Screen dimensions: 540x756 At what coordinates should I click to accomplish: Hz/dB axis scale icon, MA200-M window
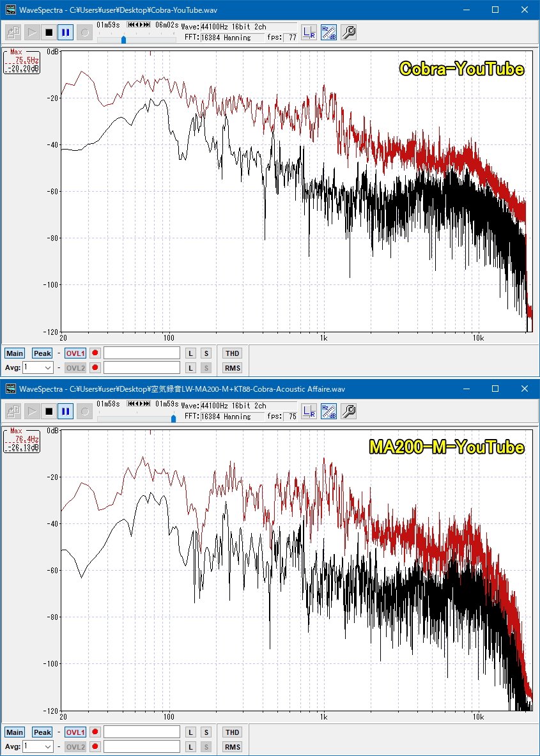coord(329,412)
